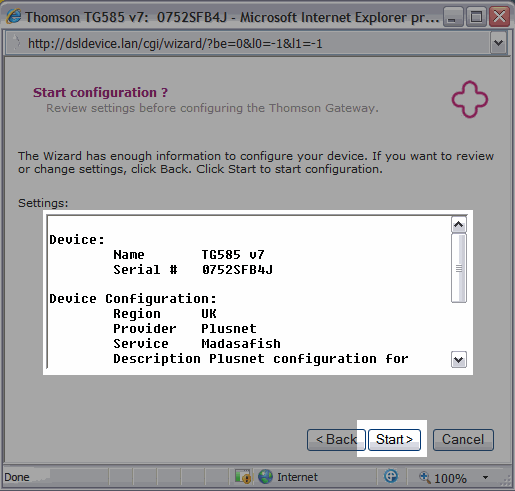Image resolution: width=515 pixels, height=491 pixels.
Task: Click the 'Start configuration ?' heading
Action: click(x=100, y=92)
